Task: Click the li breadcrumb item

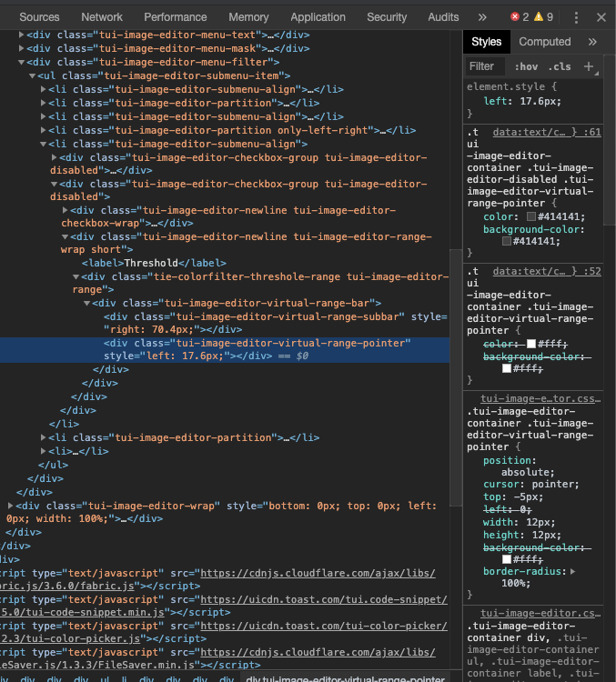Action: tap(124, 678)
